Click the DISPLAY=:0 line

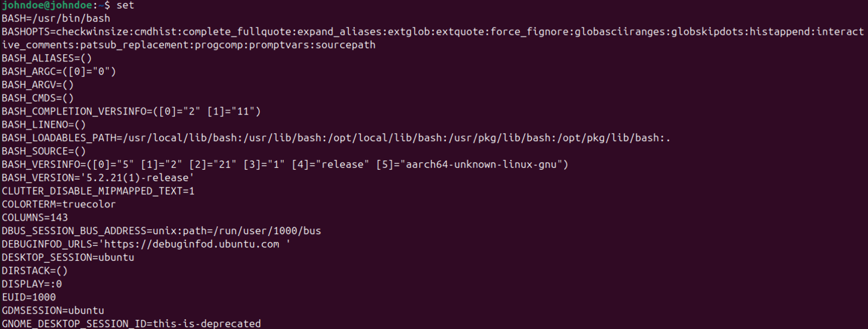(32, 284)
